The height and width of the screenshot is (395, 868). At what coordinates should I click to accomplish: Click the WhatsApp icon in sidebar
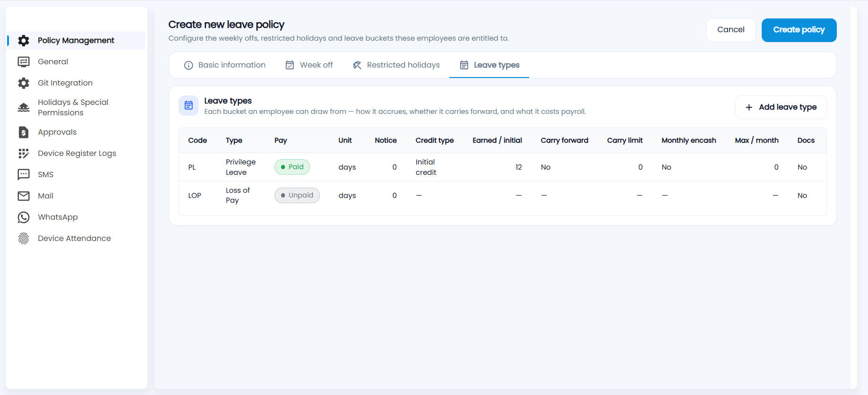coord(24,217)
